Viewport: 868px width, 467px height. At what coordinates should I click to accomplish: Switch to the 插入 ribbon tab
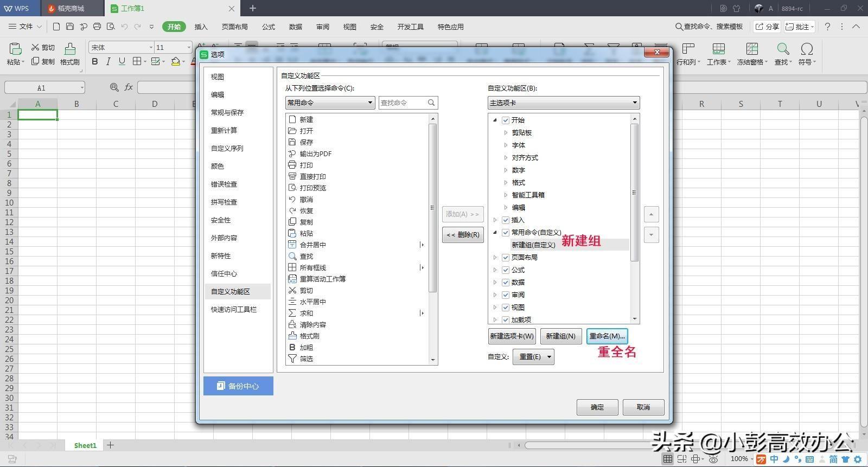[201, 27]
